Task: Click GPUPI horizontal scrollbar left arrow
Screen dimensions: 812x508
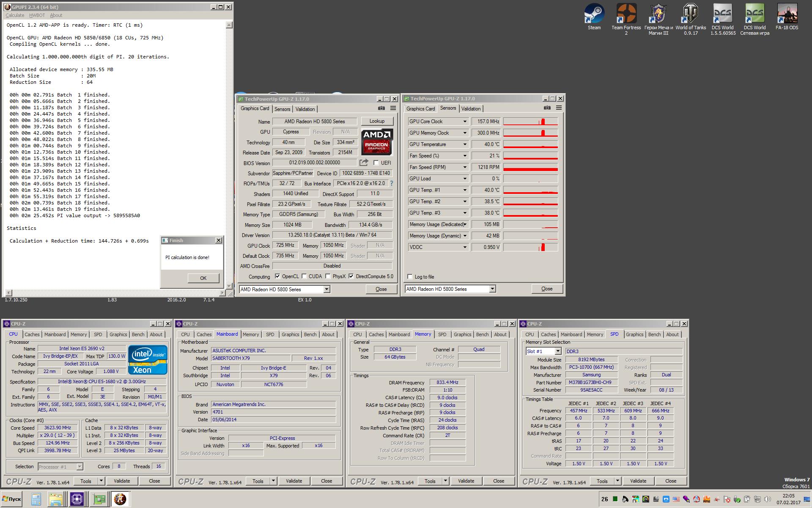Action: [9, 293]
